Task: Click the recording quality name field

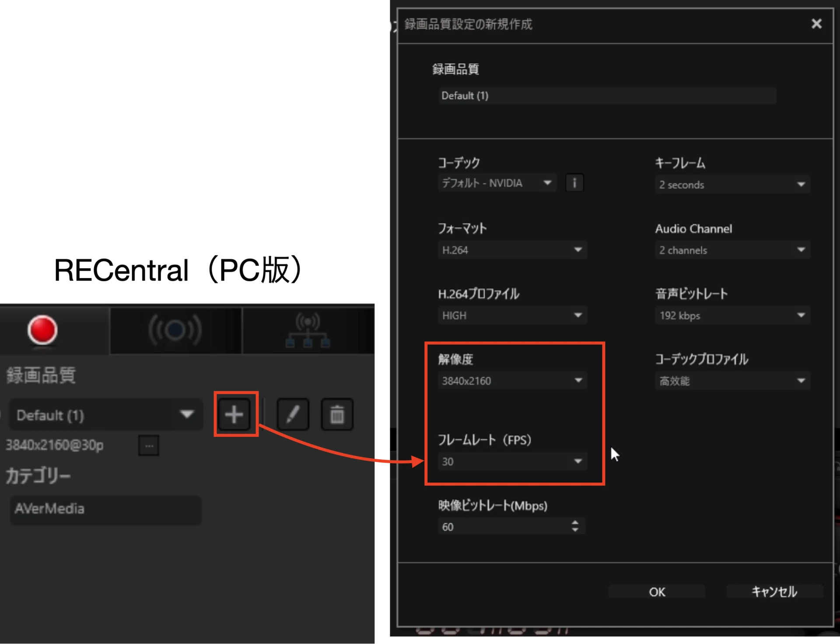Action: point(607,95)
